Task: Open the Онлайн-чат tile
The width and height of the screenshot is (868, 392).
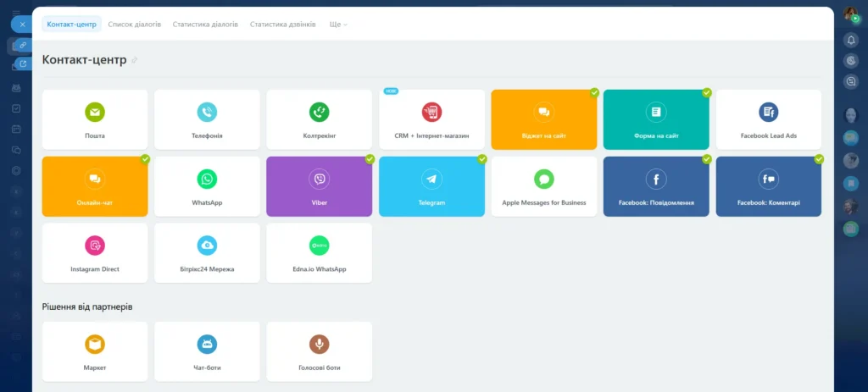Action: pos(95,186)
